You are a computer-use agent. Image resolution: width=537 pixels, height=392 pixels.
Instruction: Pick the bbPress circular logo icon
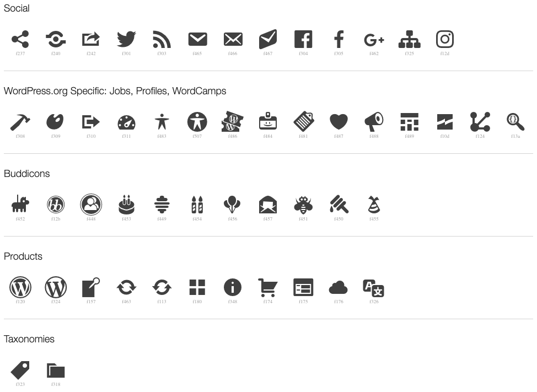(56, 205)
